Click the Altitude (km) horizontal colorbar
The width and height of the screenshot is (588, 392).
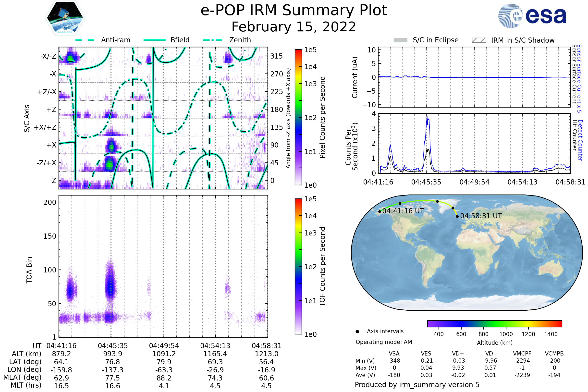point(494,323)
